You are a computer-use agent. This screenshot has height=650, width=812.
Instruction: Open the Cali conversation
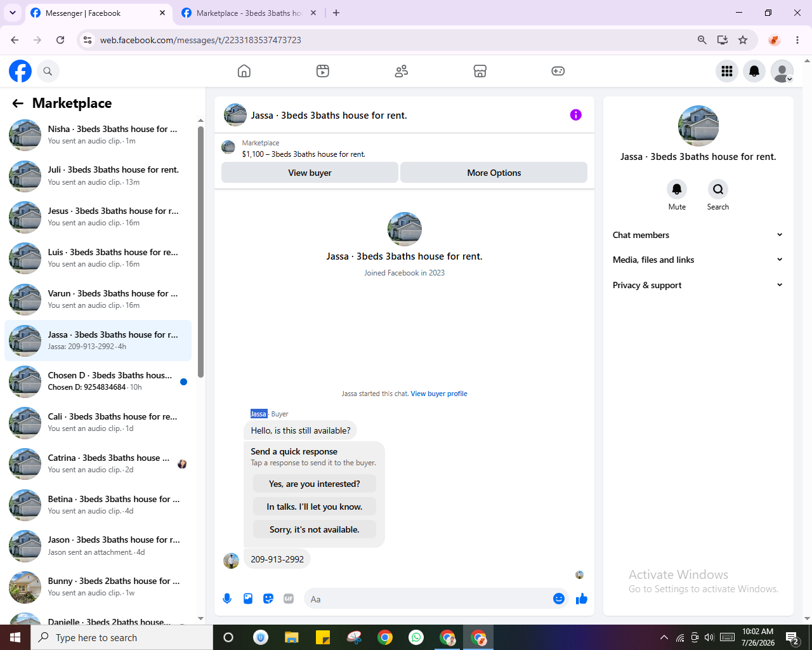click(98, 422)
